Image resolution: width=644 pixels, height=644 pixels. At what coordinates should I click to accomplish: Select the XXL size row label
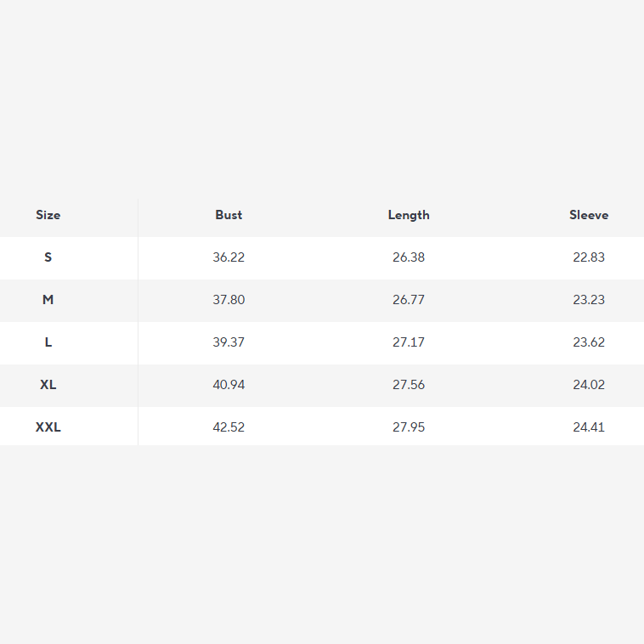coord(48,427)
